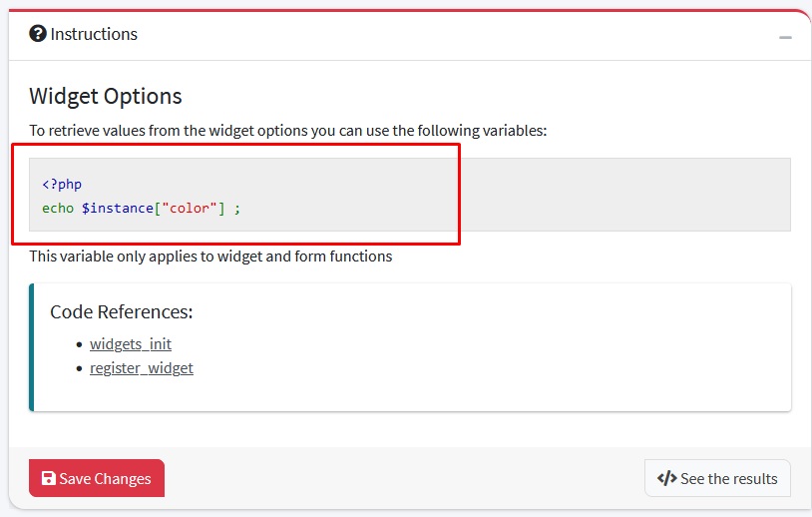The width and height of the screenshot is (812, 517).
Task: Click the note about widget and form functions
Action: coord(210,257)
